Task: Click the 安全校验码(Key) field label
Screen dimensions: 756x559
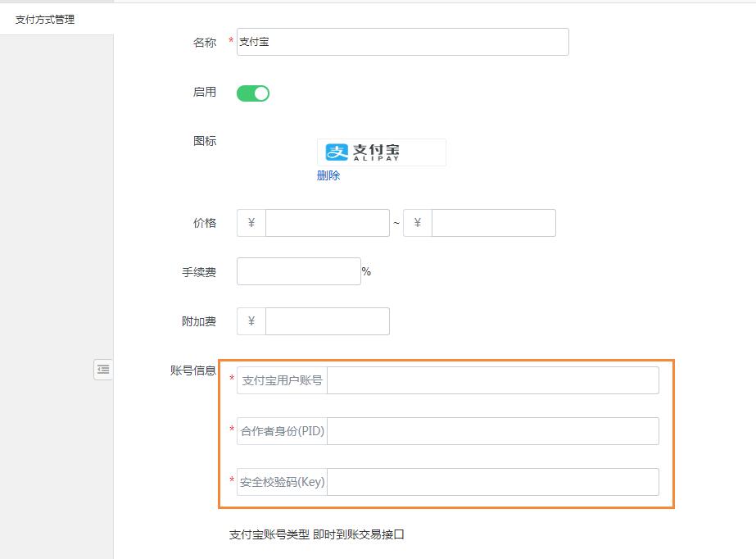Action: click(x=282, y=482)
